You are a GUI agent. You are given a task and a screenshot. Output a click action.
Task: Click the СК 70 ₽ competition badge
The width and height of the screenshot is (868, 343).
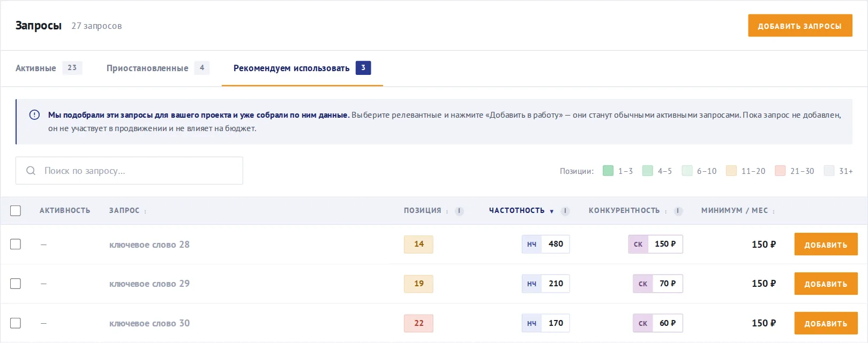[658, 284]
